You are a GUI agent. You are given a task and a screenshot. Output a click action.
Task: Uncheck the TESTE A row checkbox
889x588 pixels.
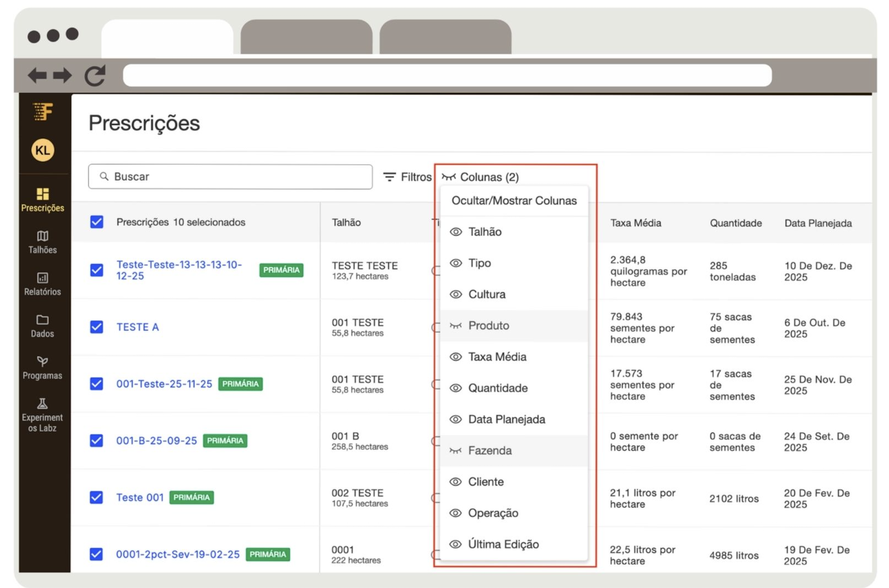pyautogui.click(x=97, y=327)
